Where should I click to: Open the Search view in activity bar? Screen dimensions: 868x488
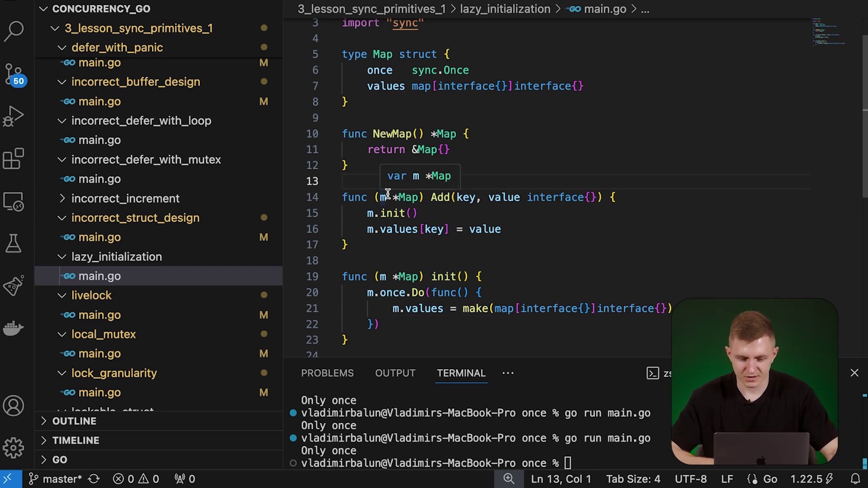pyautogui.click(x=14, y=31)
